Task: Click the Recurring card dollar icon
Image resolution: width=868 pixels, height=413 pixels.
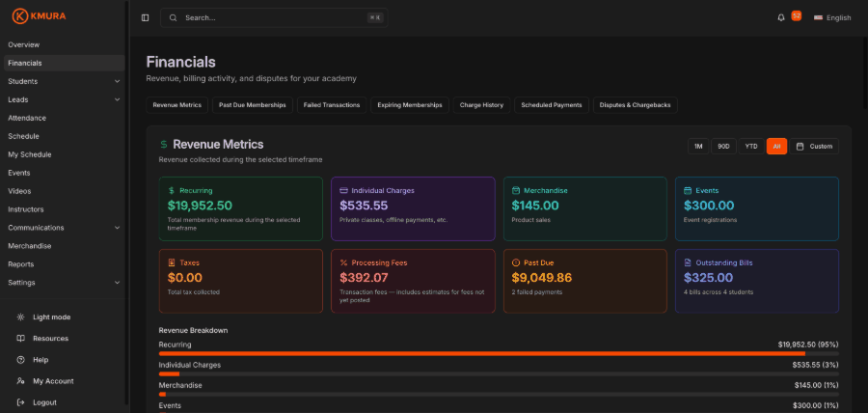Action: tap(171, 190)
